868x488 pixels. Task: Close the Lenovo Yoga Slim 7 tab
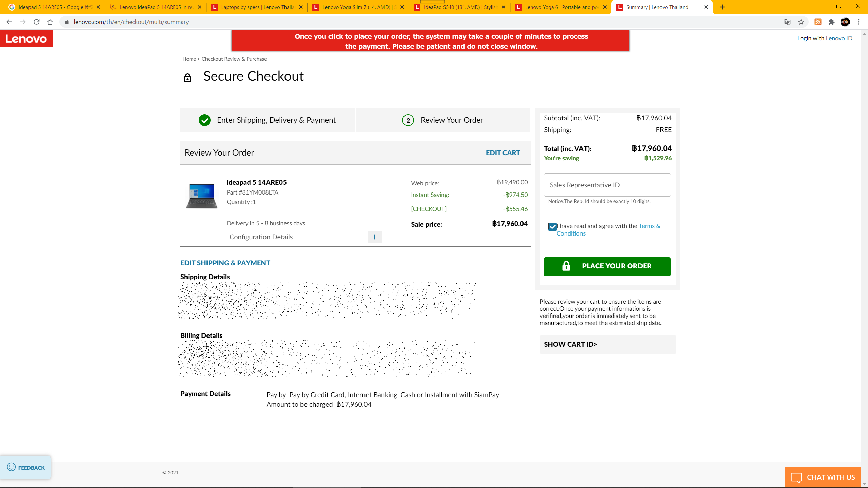pyautogui.click(x=402, y=7)
